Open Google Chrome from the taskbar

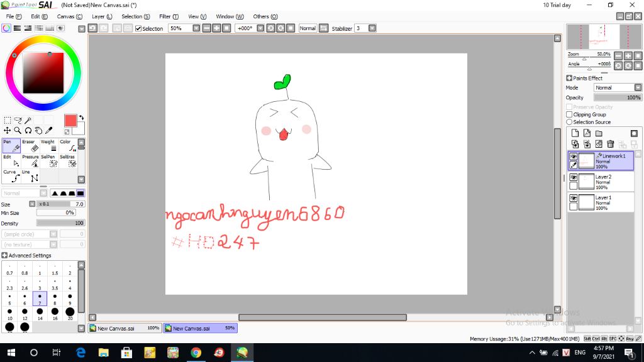[196, 353]
